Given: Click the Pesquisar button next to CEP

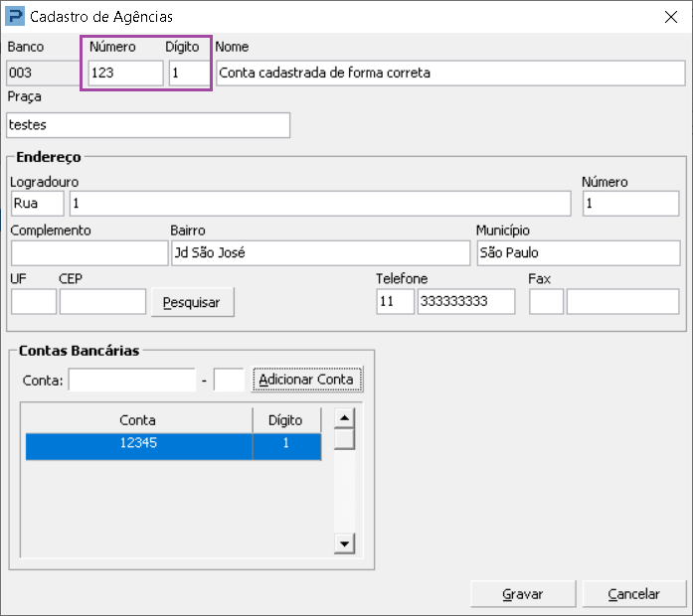Looking at the screenshot, I should 192,302.
